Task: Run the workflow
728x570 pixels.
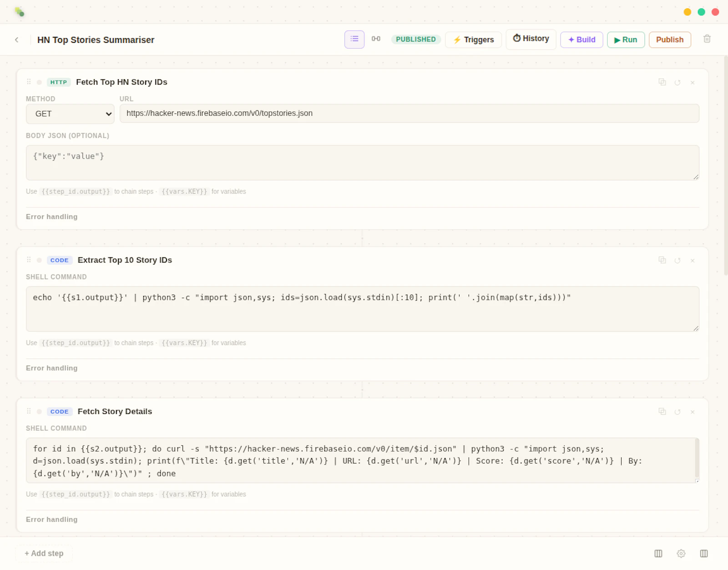Action: (626, 40)
